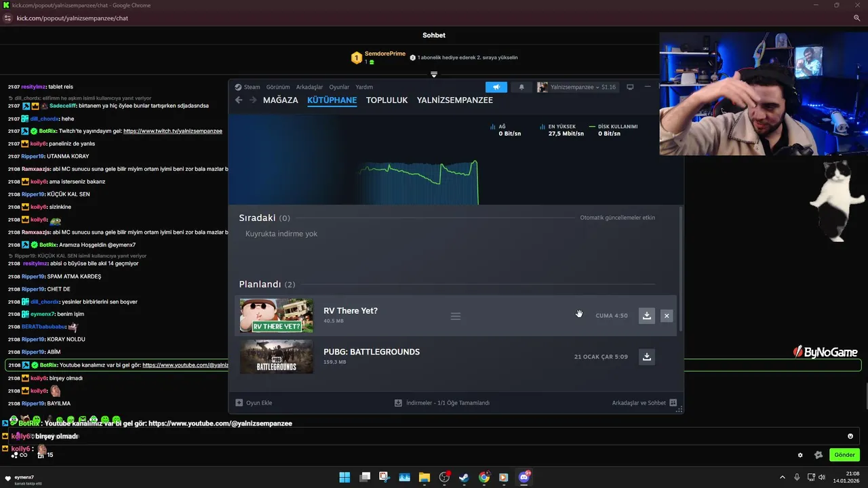Click the microphone tray icon

click(797, 477)
